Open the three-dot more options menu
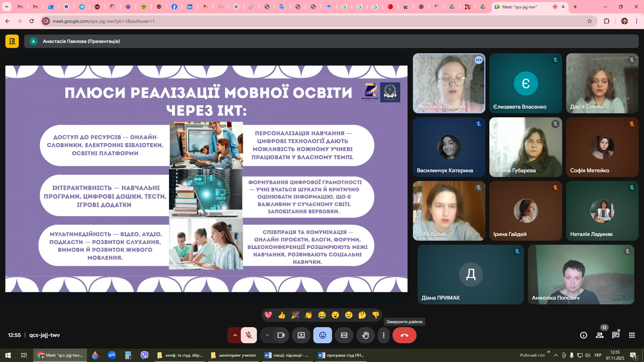The height and width of the screenshot is (362, 644). pyautogui.click(x=384, y=335)
